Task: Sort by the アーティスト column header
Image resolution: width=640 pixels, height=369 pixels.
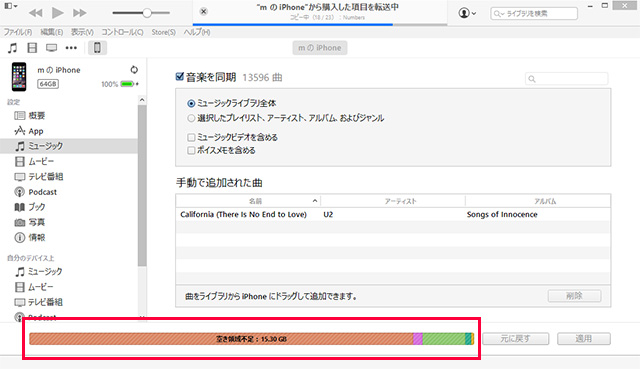Action: 393,201
